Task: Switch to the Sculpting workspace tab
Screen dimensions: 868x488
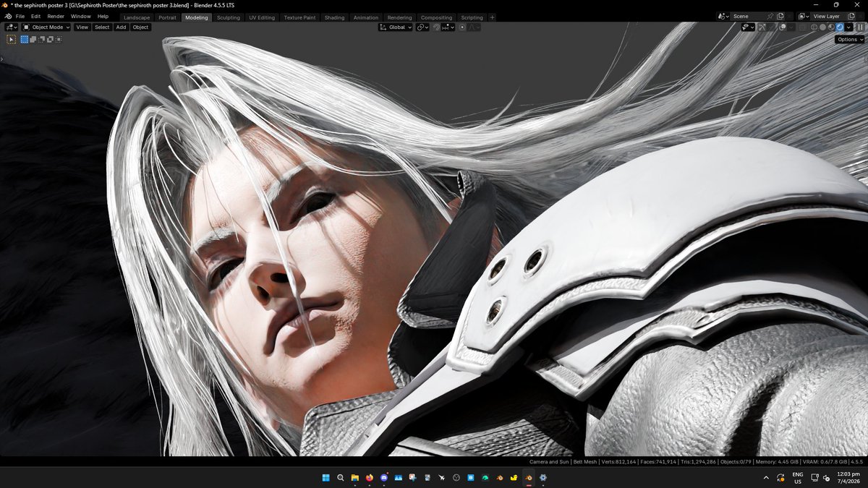Action: point(229,17)
